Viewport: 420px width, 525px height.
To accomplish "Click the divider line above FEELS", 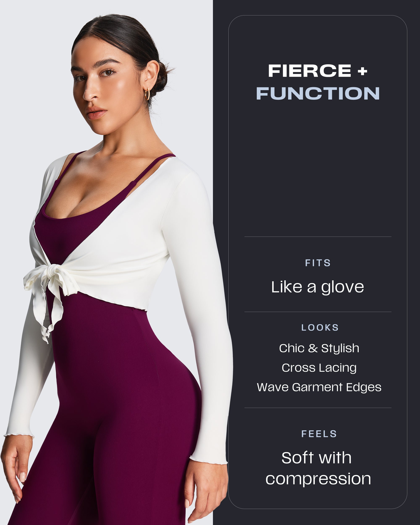I will [x=318, y=408].
